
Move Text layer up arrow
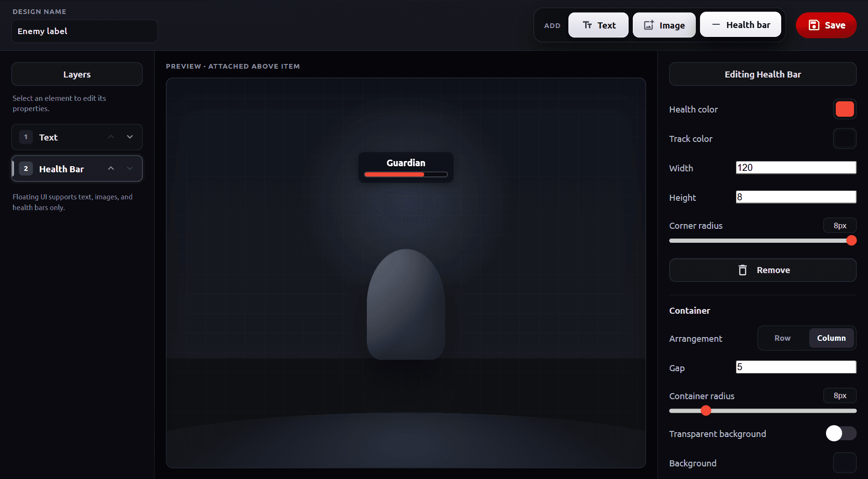pos(111,137)
